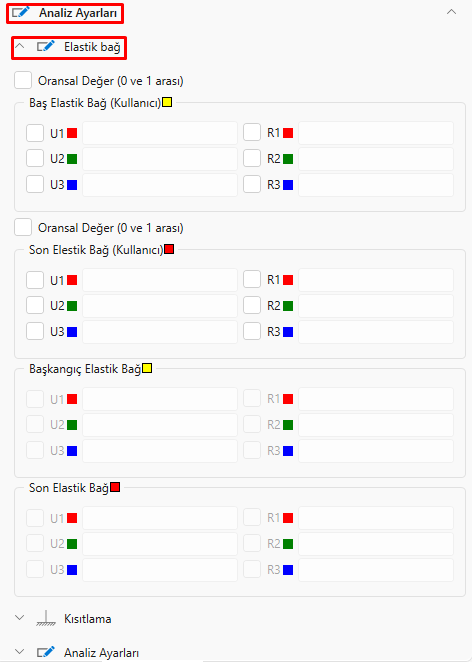The image size is (472, 662).
Task: Expand the Kısıtlama section
Action: (19, 618)
